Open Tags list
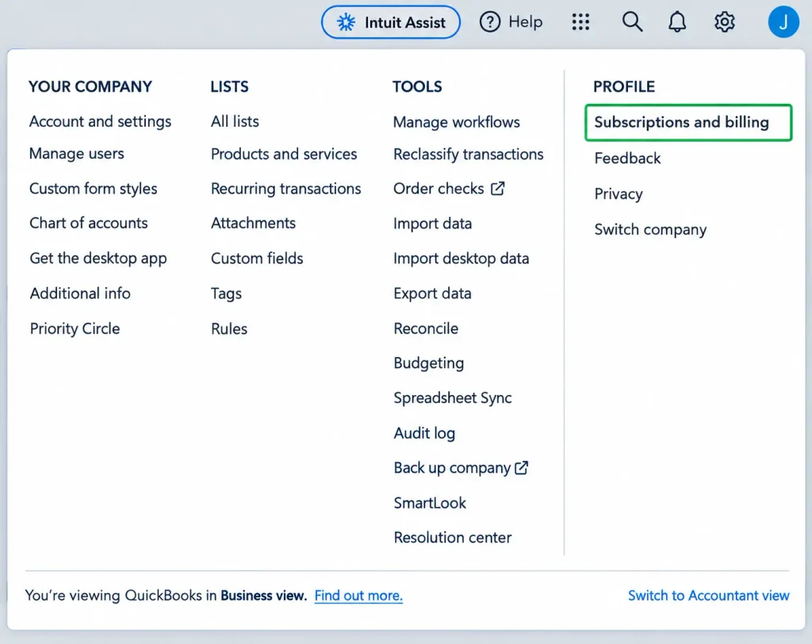This screenshot has width=812, height=644. 226,293
